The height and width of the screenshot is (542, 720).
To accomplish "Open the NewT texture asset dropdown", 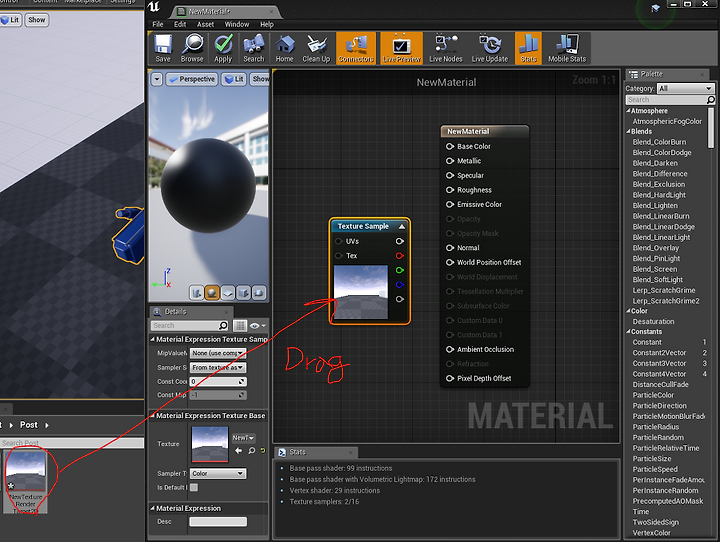I will [243, 438].
